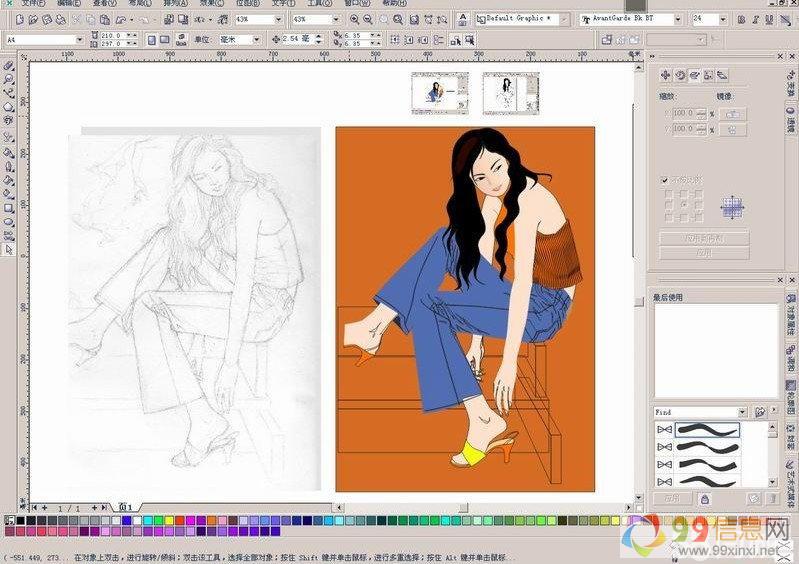Open the Find brush category dropdown
The height and width of the screenshot is (564, 799).
point(742,412)
